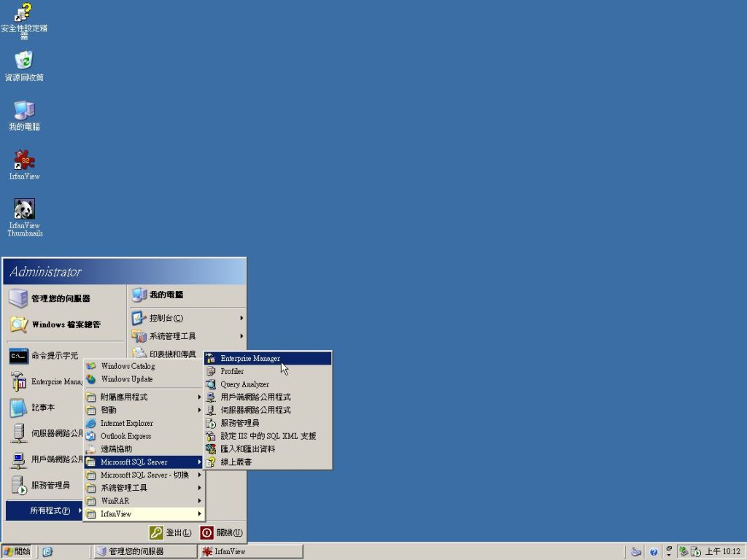Click the help icon in system tray

654,552
